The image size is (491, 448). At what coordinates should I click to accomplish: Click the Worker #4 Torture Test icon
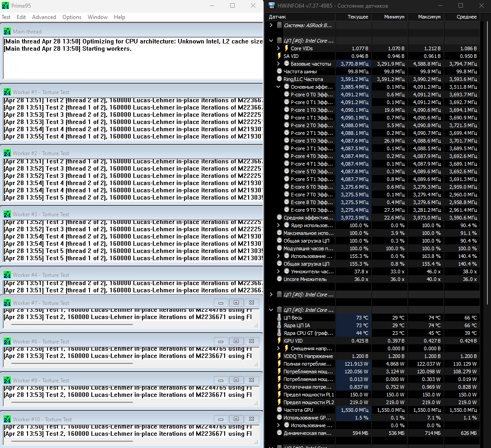pos(7,275)
